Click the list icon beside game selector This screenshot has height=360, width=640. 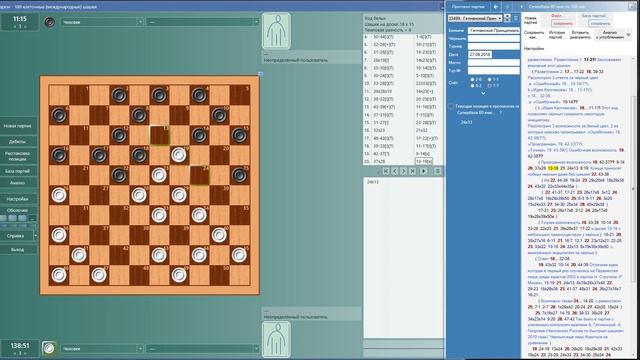(x=516, y=18)
